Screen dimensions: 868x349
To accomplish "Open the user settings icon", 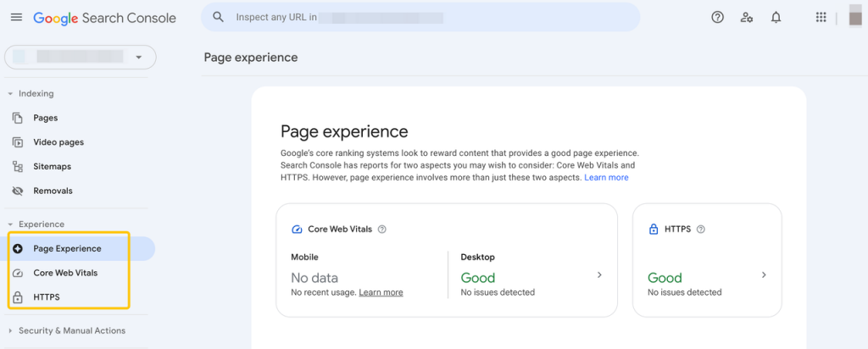I will 747,17.
